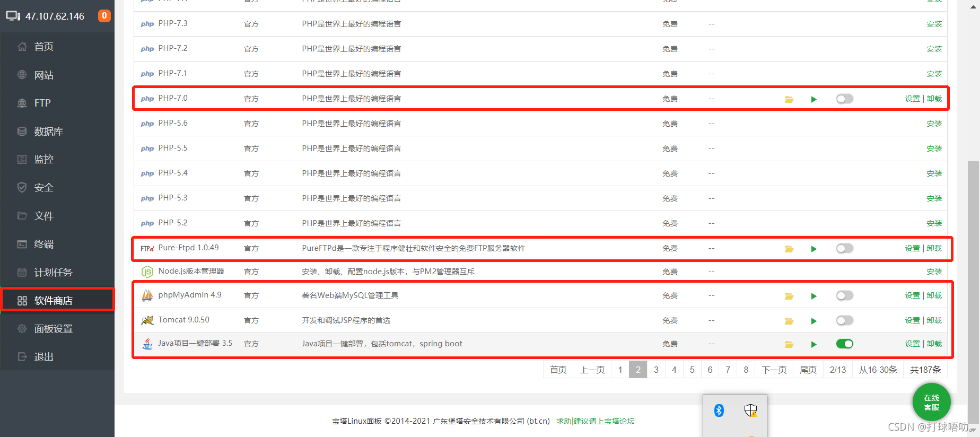Toggle the phpMyAdmin 4.9 switch
This screenshot has width=980, height=437.
844,296
